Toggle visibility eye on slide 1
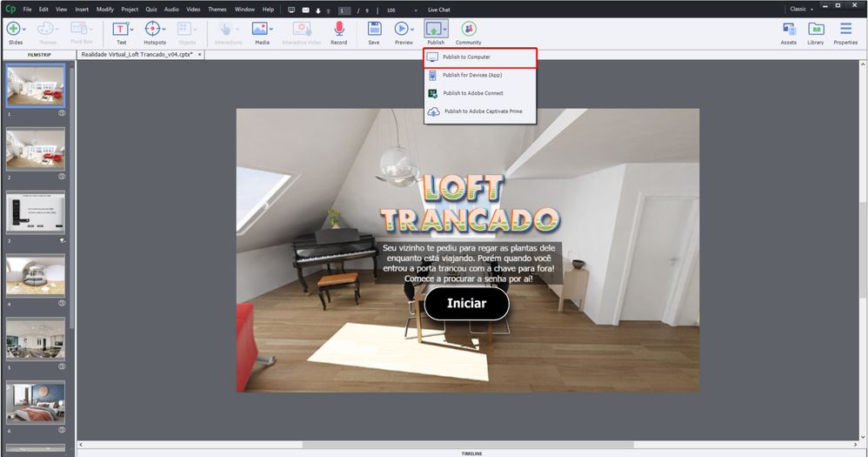 [62, 113]
